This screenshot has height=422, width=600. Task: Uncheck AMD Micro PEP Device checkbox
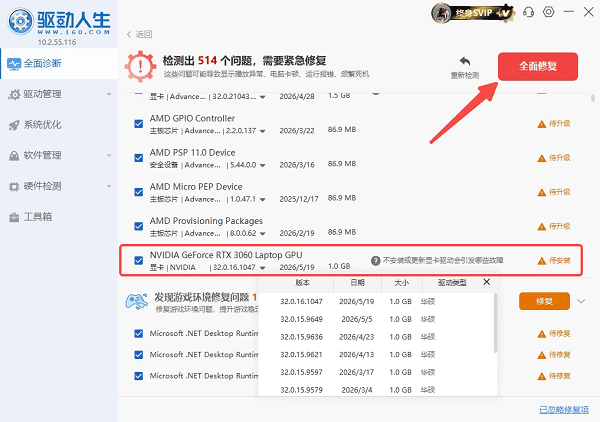(x=139, y=192)
